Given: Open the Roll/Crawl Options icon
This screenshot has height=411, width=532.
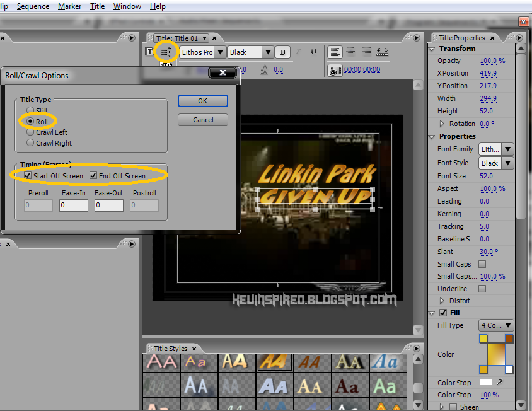Looking at the screenshot, I should [166, 52].
